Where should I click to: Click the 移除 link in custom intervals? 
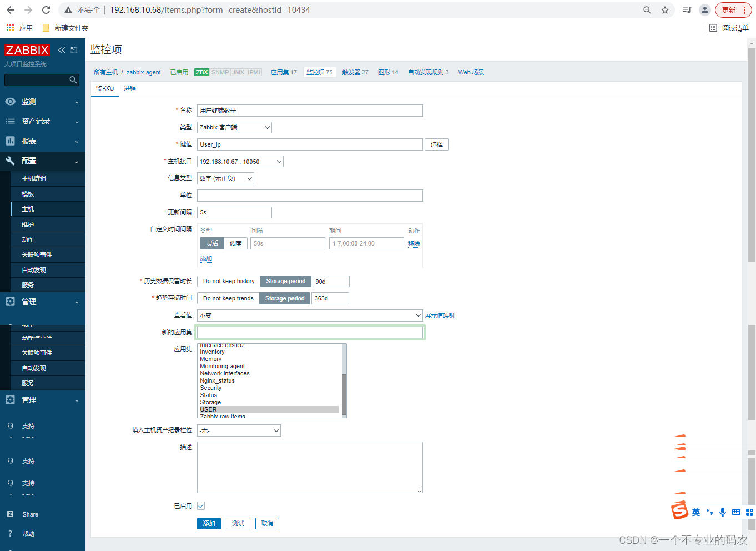(x=414, y=243)
